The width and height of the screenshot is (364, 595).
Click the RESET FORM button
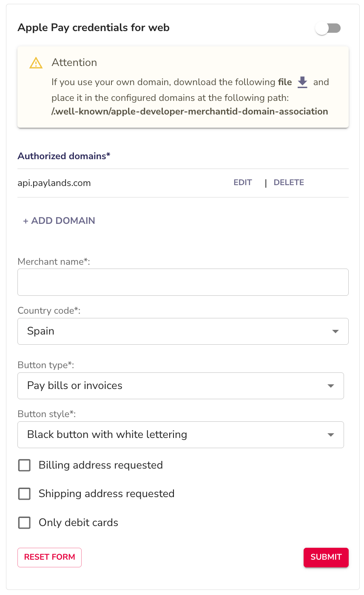(49, 557)
